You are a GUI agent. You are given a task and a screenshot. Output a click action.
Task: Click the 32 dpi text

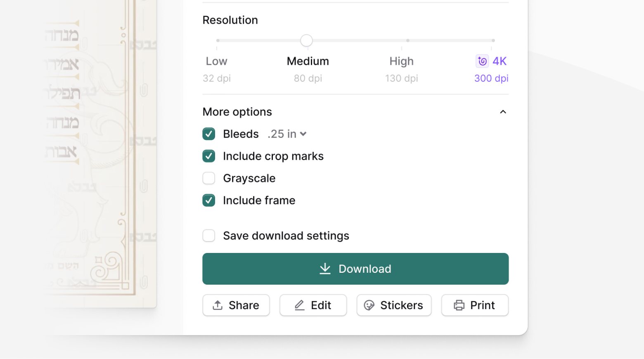[217, 78]
